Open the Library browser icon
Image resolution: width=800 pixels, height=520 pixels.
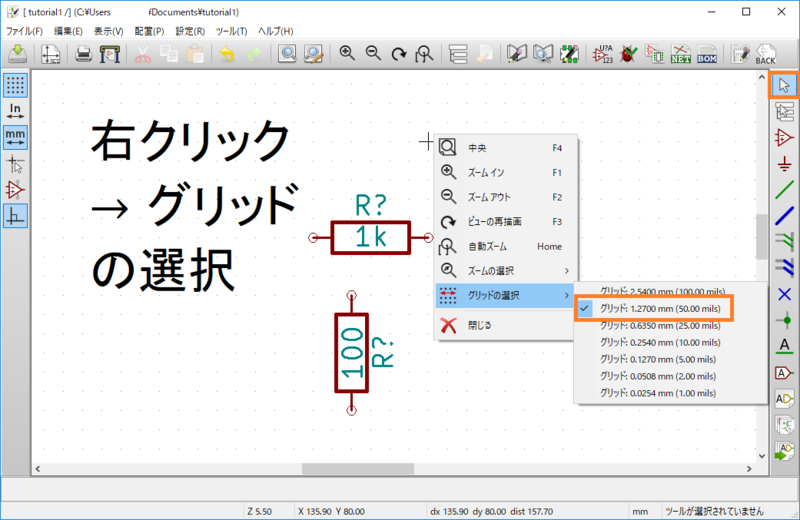click(543, 54)
